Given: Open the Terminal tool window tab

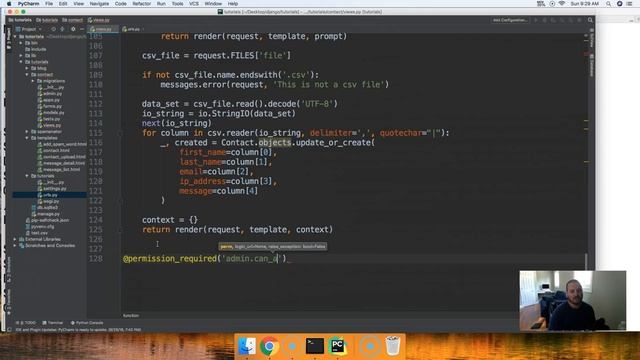Looking at the screenshot, I should pyautogui.click(x=53, y=323).
